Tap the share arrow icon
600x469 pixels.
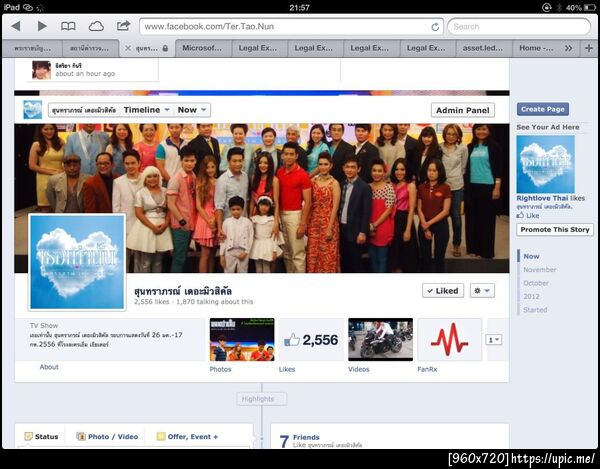pos(123,26)
